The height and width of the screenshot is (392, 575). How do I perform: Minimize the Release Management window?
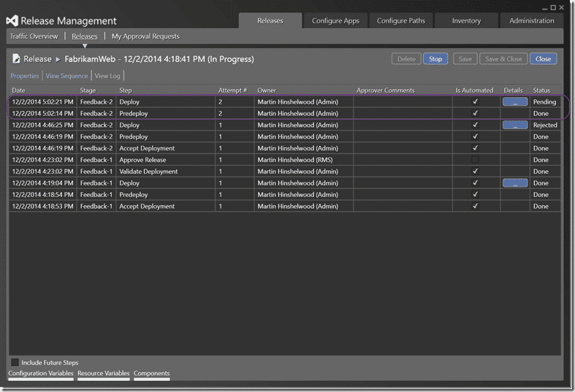point(545,8)
